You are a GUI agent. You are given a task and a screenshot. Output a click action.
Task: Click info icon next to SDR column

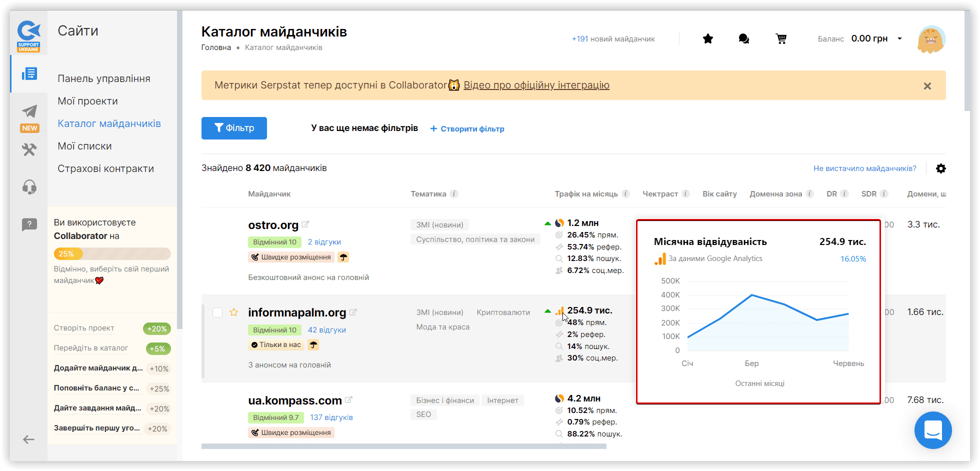pyautogui.click(x=884, y=194)
